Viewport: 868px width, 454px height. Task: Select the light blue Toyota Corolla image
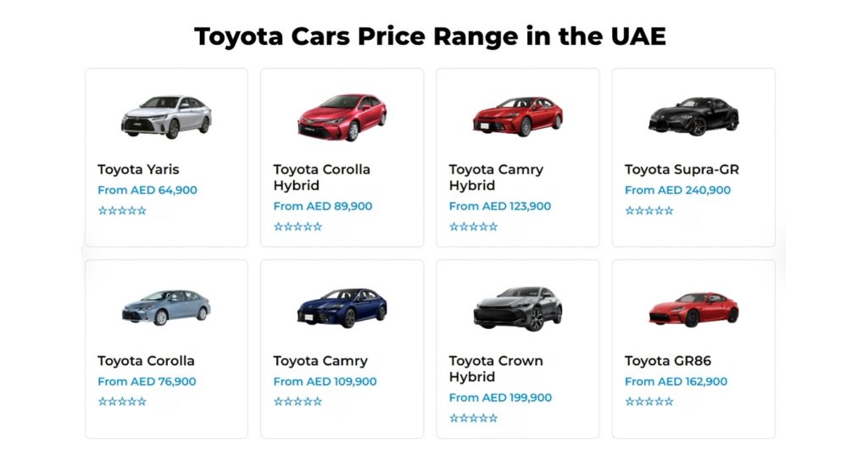tap(166, 307)
